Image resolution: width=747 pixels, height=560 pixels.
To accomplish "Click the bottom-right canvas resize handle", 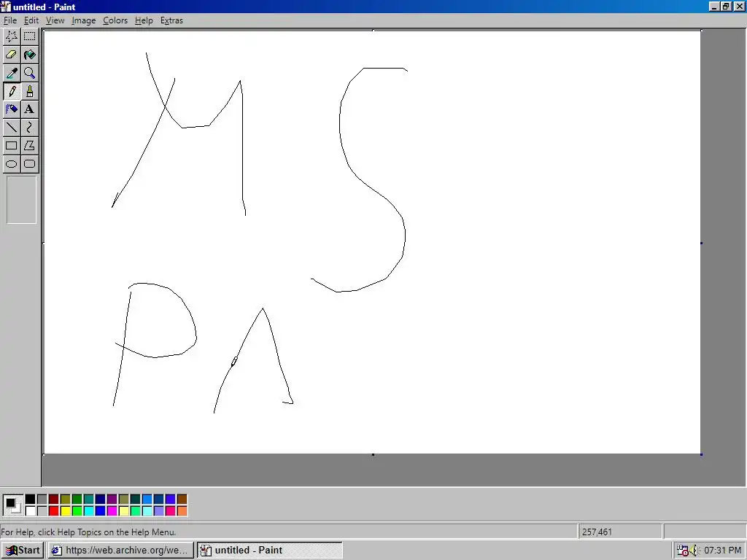I will coord(701,454).
